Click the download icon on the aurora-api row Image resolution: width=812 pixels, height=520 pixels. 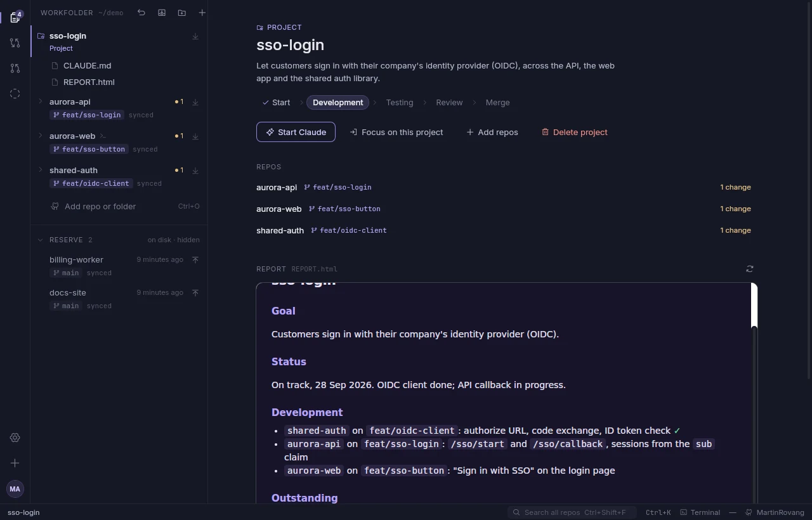click(195, 102)
